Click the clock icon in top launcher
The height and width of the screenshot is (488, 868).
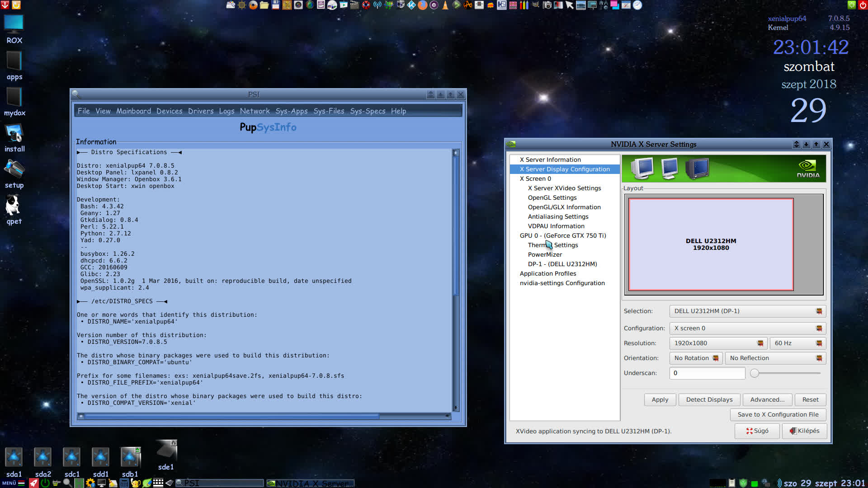637,5
